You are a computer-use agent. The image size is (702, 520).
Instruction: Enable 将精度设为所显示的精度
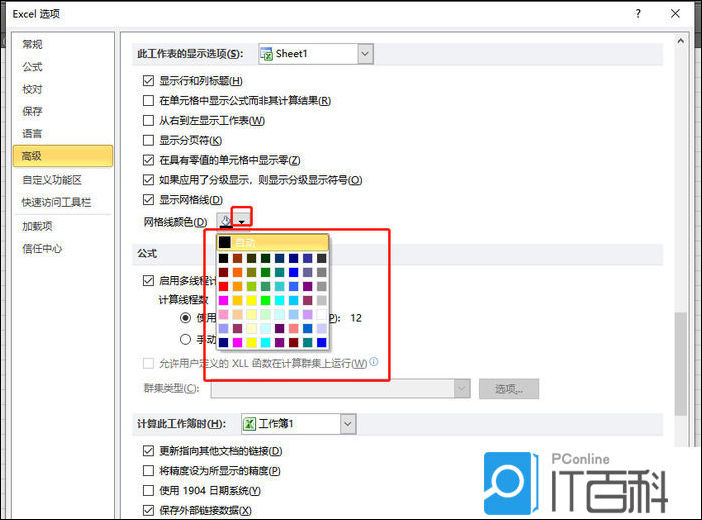click(x=148, y=471)
